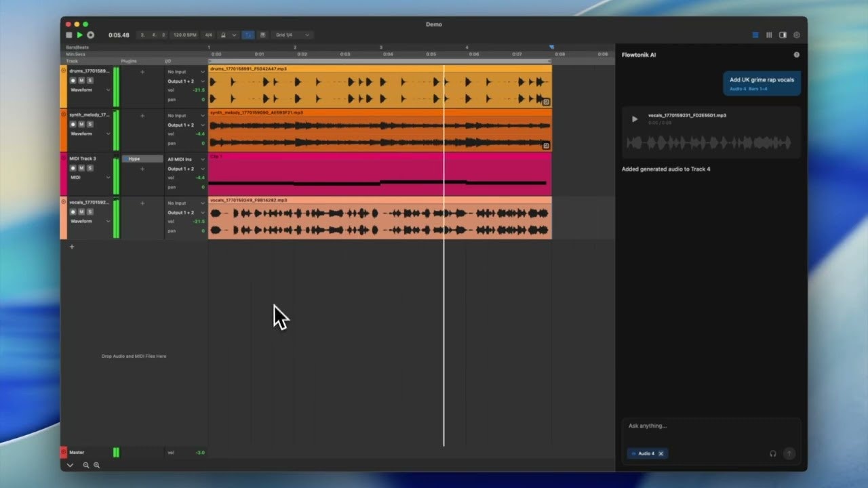The width and height of the screenshot is (868, 488).
Task: Switch to the mixer columns view icon
Action: tap(769, 35)
